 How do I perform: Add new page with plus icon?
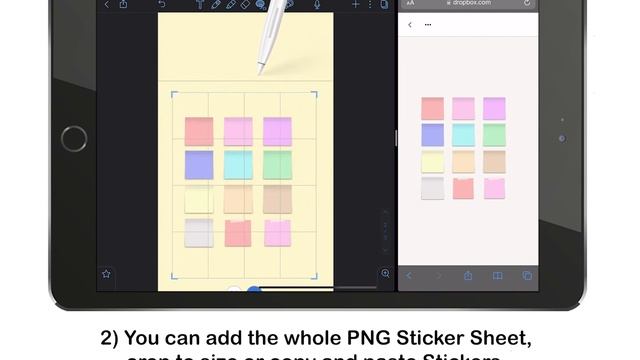pyautogui.click(x=356, y=4)
